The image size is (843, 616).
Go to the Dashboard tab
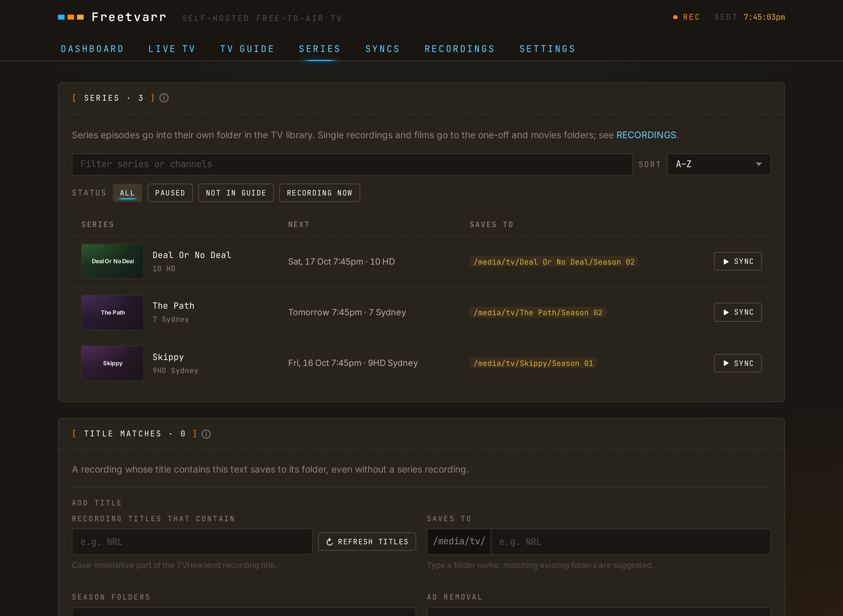click(x=92, y=49)
